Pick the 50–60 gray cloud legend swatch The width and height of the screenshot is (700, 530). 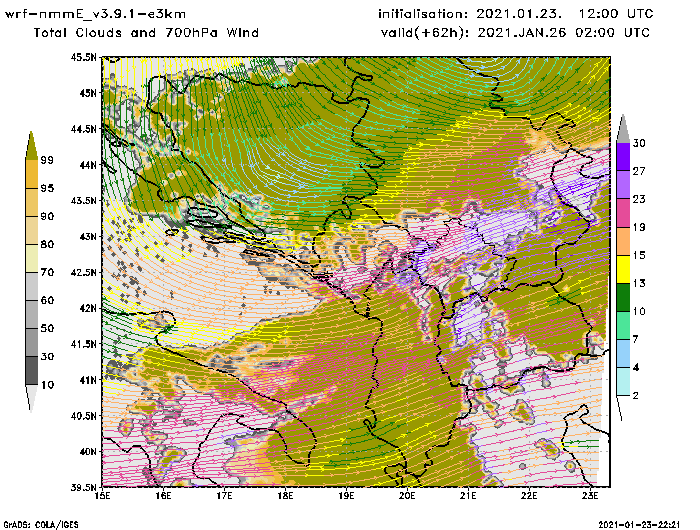[32, 315]
